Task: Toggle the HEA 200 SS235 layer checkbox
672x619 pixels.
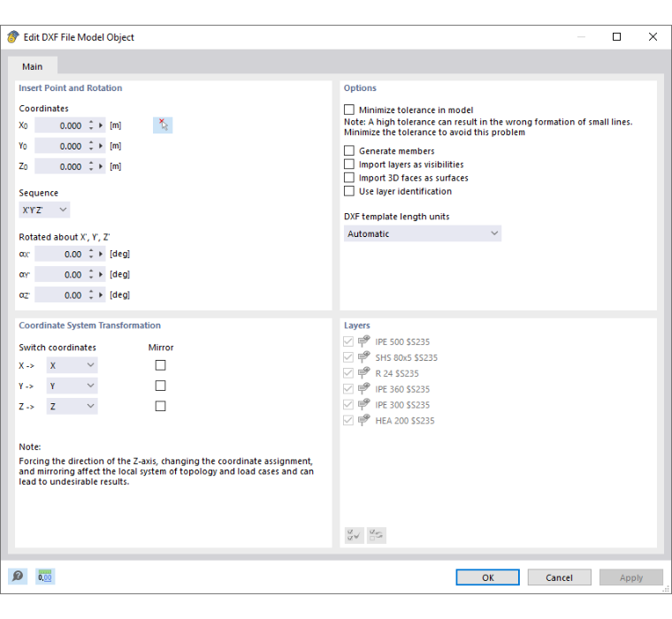Action: click(348, 421)
